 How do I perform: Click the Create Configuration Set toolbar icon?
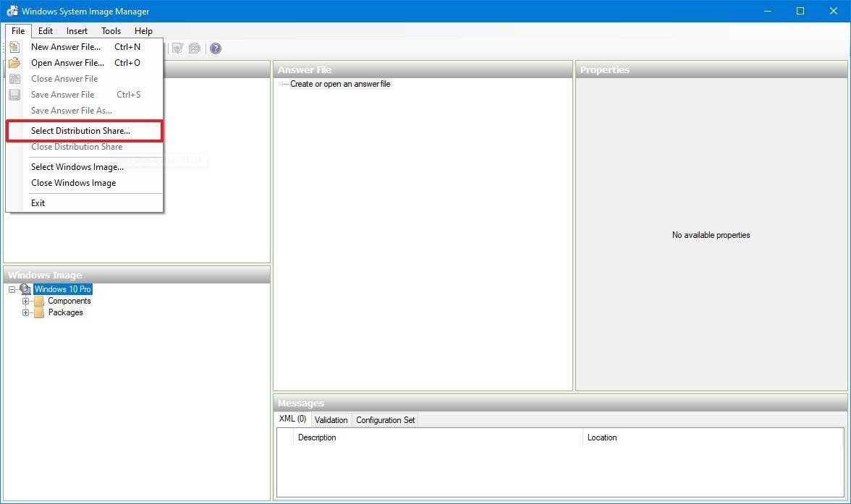coord(194,48)
